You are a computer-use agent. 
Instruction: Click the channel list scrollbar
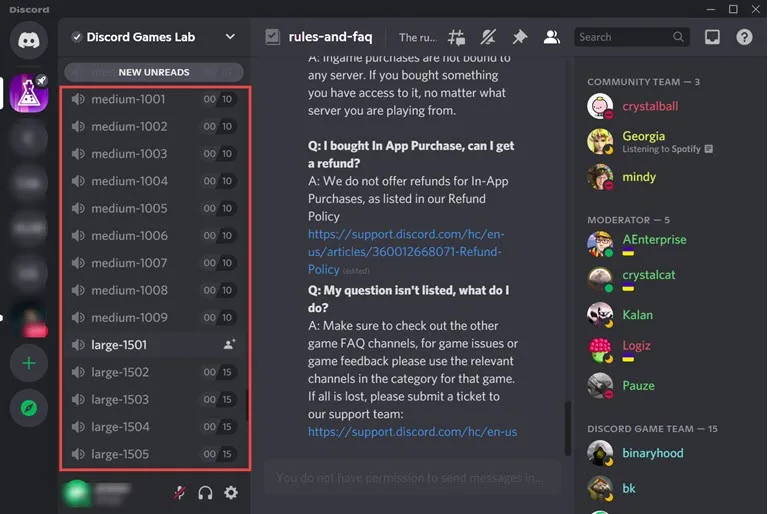coord(247,404)
